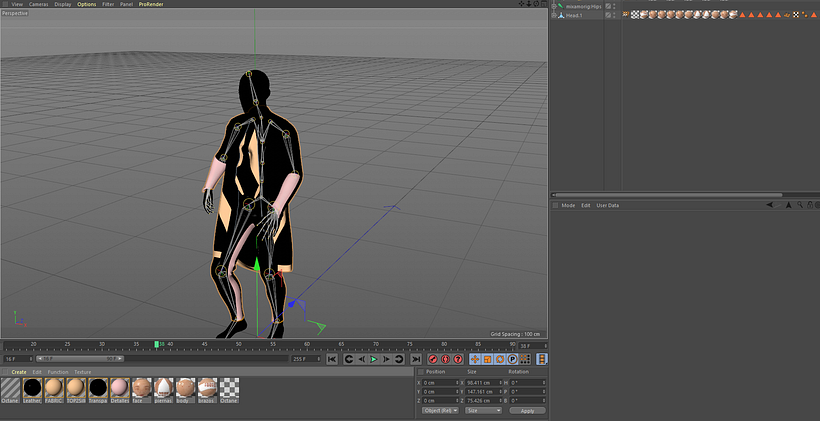Click the viewport orbit camera icon
Screen dimensions: 820x421
(x=536, y=4)
